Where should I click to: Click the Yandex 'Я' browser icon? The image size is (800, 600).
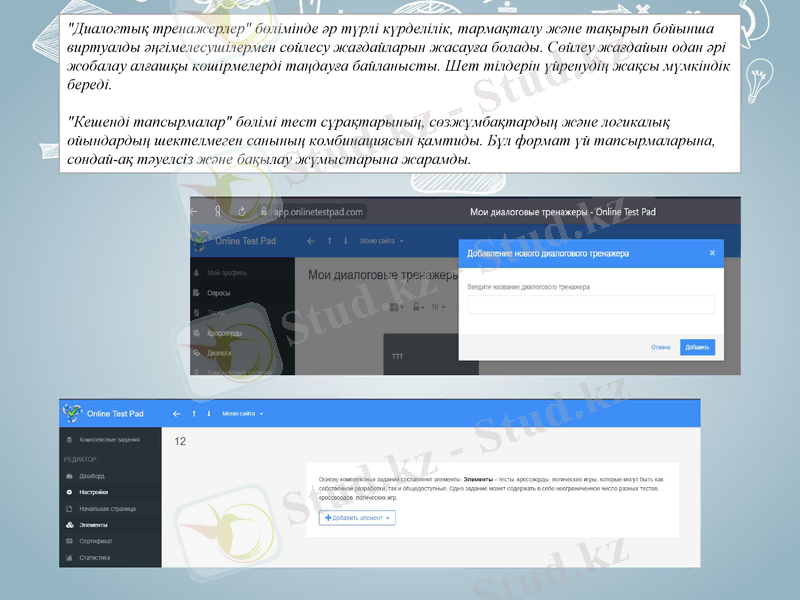[217, 212]
